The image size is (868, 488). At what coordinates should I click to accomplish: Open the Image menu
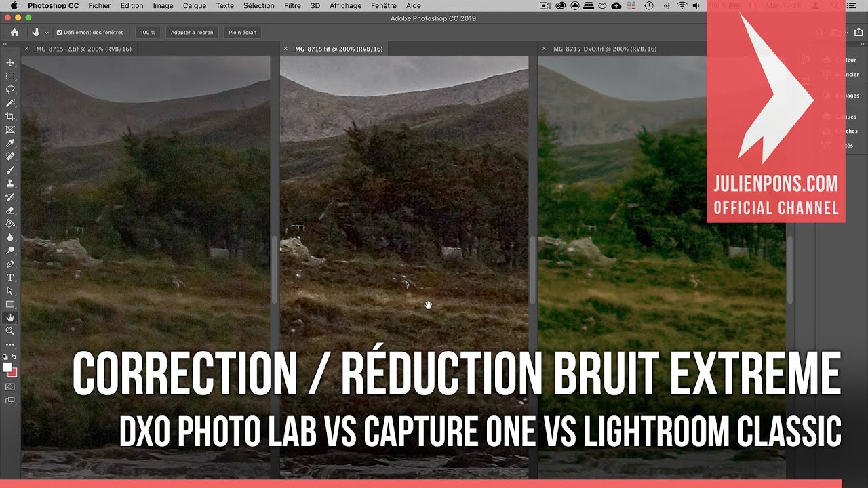[163, 5]
